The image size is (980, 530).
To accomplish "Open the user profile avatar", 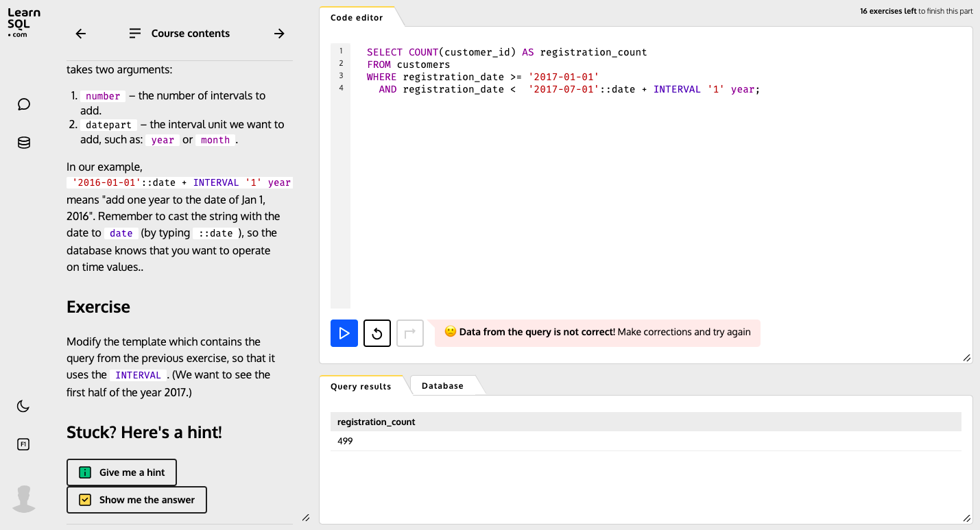I will (x=24, y=498).
